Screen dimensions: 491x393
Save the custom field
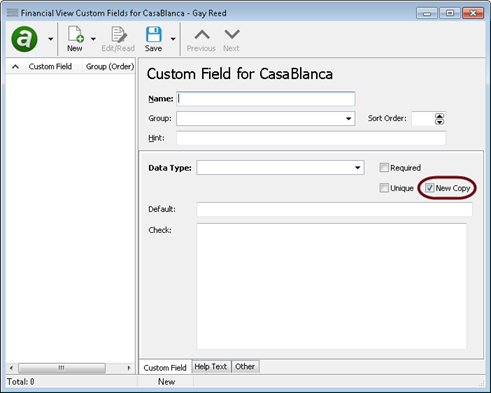(x=153, y=39)
